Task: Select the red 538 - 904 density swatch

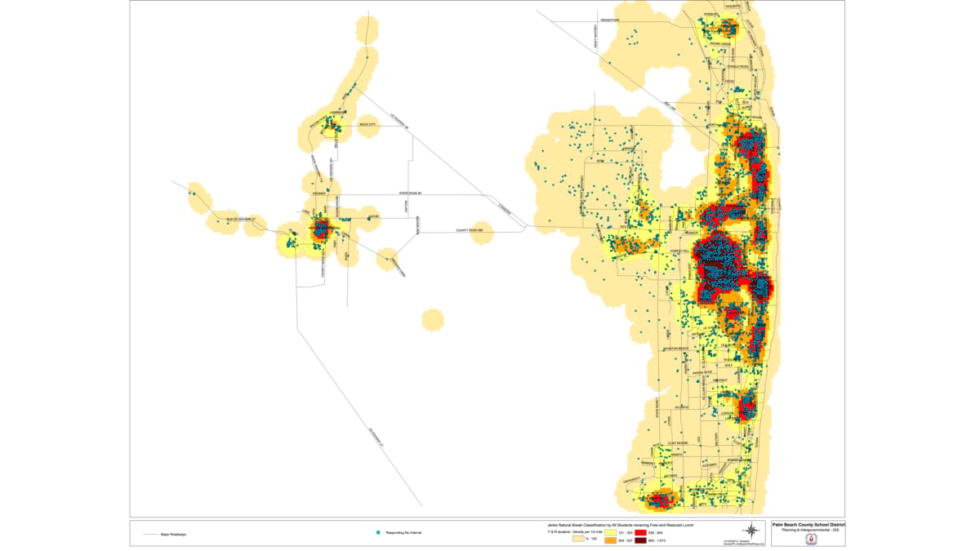Action: click(x=641, y=532)
